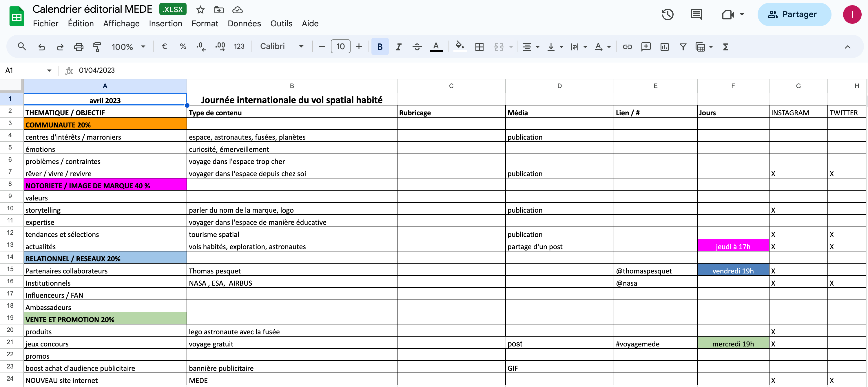Open the Données menu

(244, 23)
